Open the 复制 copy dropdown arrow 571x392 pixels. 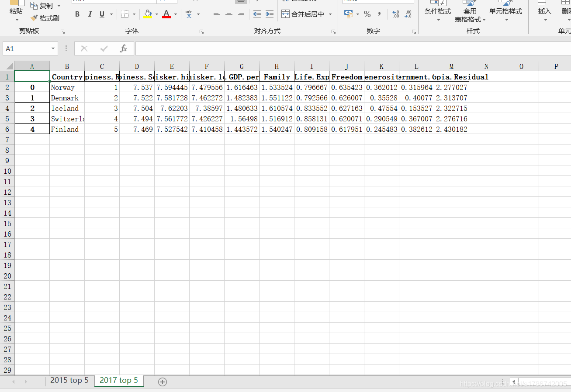coord(59,6)
